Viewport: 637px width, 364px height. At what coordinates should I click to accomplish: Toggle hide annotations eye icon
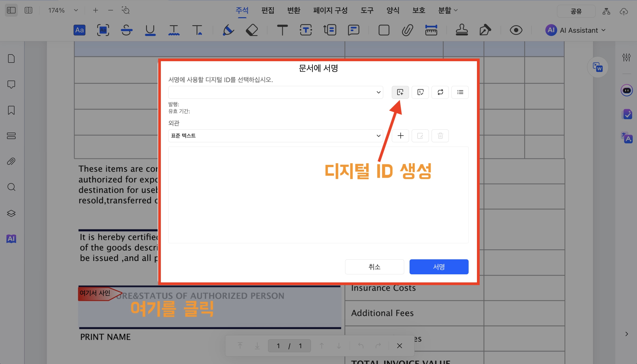[516, 30]
